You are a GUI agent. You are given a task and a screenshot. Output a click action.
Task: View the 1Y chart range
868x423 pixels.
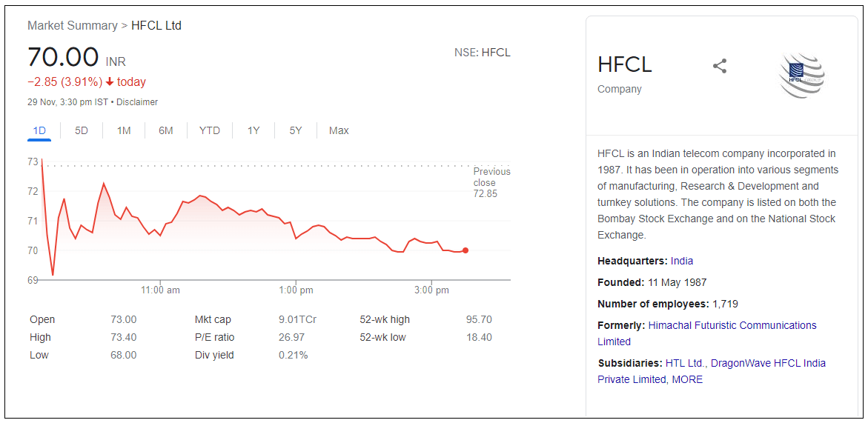(x=254, y=131)
